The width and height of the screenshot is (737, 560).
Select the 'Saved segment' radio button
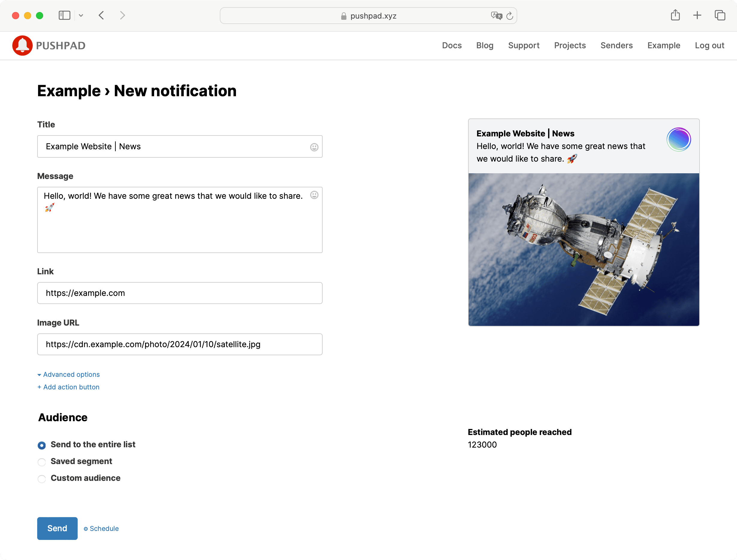pos(42,461)
